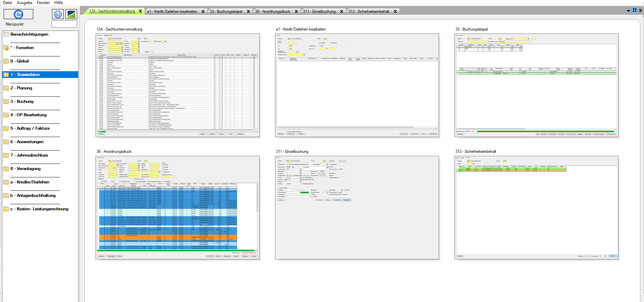The height and width of the screenshot is (302, 644).
Task: Open the Ausgabe menu
Action: (24, 3)
